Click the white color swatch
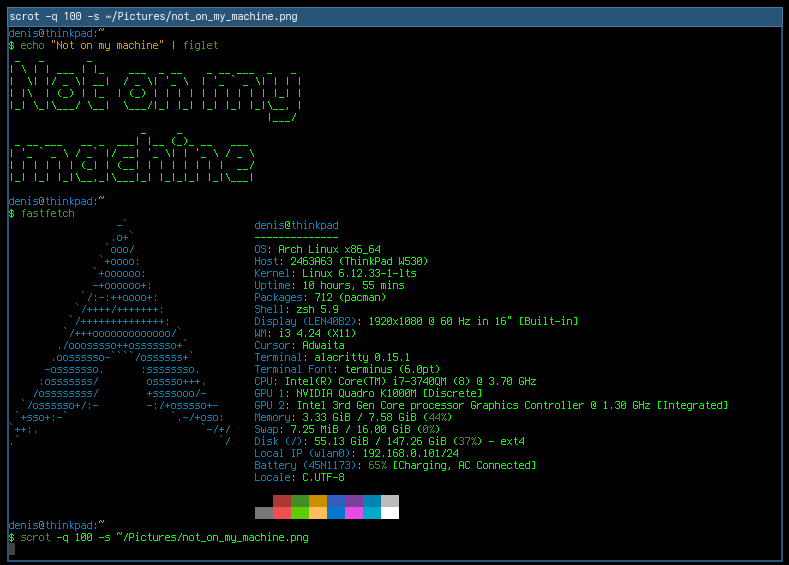Viewport: 789px width, 565px height. point(390,513)
